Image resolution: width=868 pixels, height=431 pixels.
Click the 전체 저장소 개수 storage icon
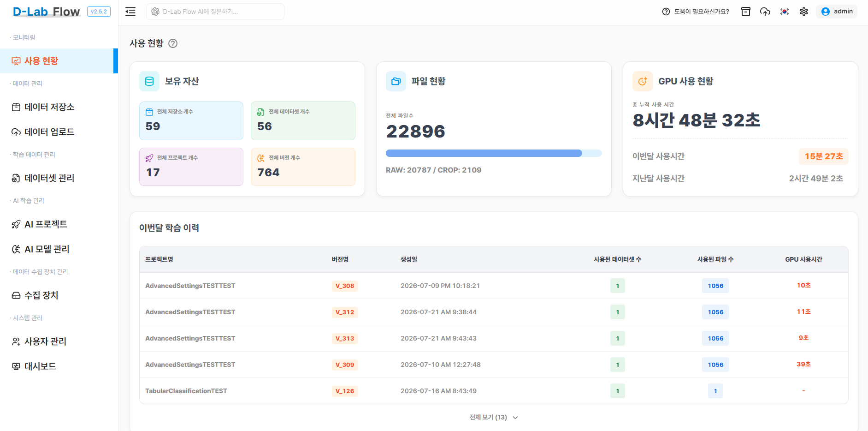click(x=149, y=112)
